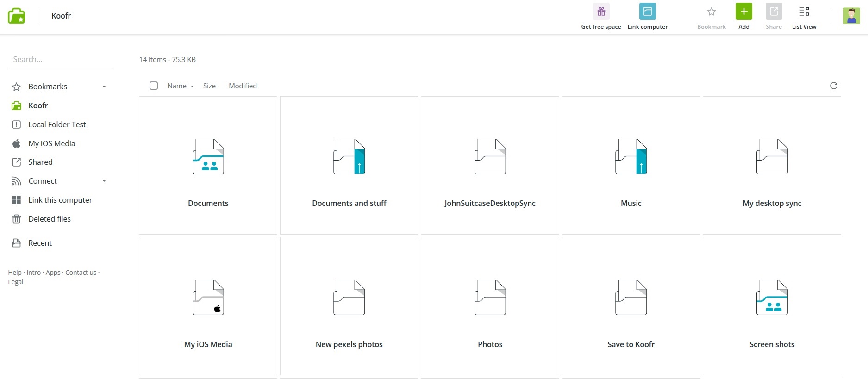Switch to List View layout
The image size is (868, 379).
tap(804, 12)
